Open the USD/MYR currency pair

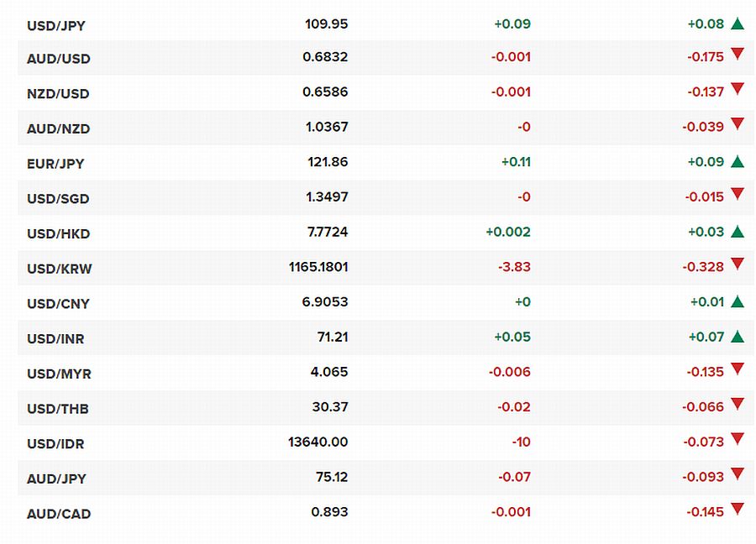point(59,374)
